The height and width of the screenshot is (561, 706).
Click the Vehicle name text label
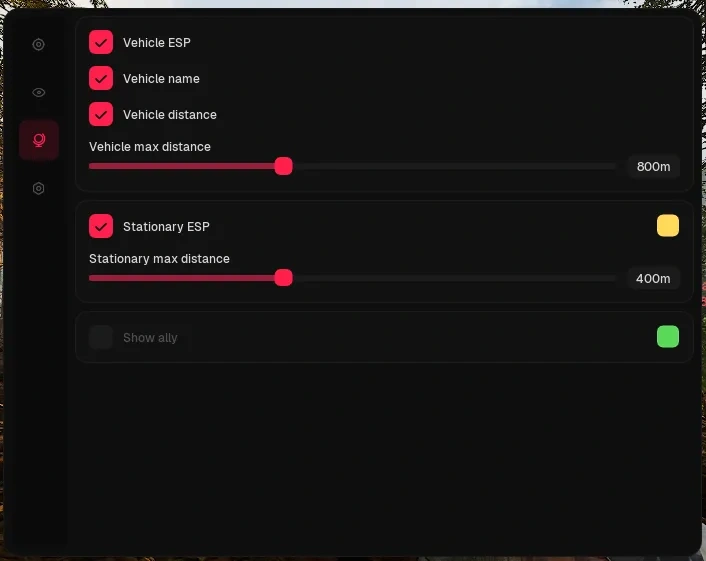point(161,79)
